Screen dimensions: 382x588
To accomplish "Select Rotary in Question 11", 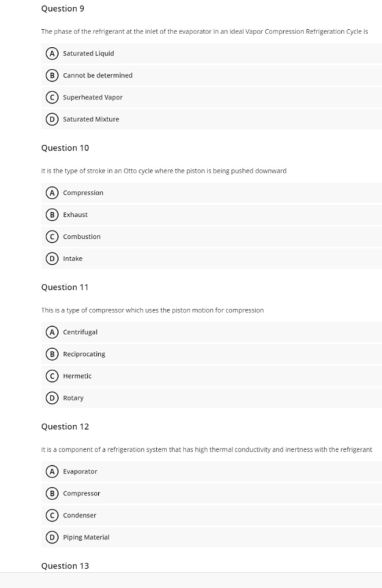I will [x=211, y=398].
